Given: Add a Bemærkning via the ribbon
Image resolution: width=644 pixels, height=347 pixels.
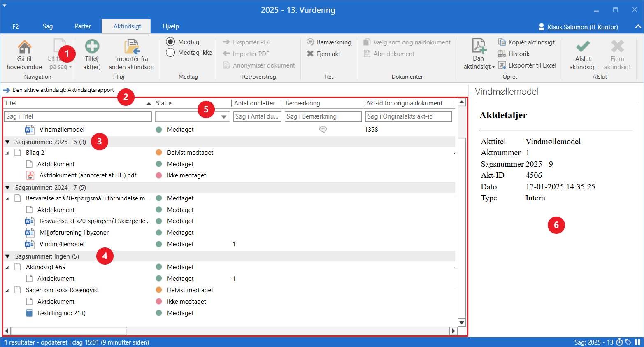Looking at the screenshot, I should (x=329, y=42).
